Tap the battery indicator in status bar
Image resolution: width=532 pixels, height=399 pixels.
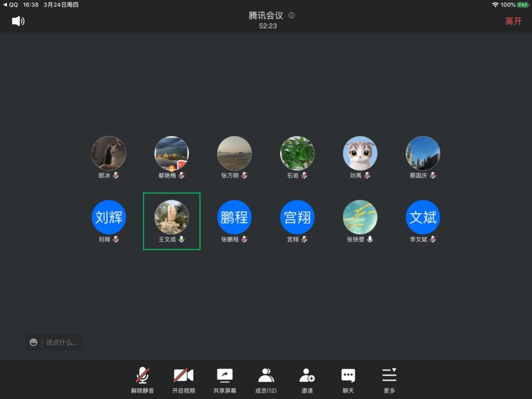click(x=522, y=5)
